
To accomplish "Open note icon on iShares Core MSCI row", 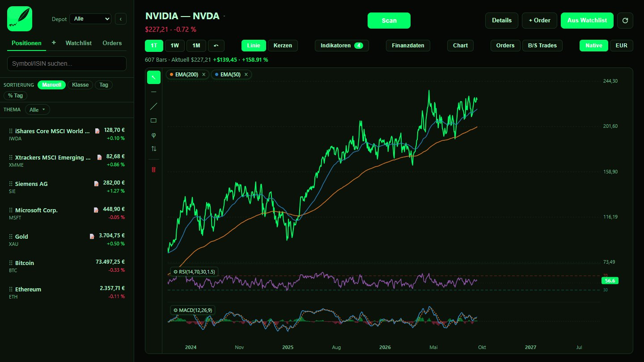I will pos(97,131).
